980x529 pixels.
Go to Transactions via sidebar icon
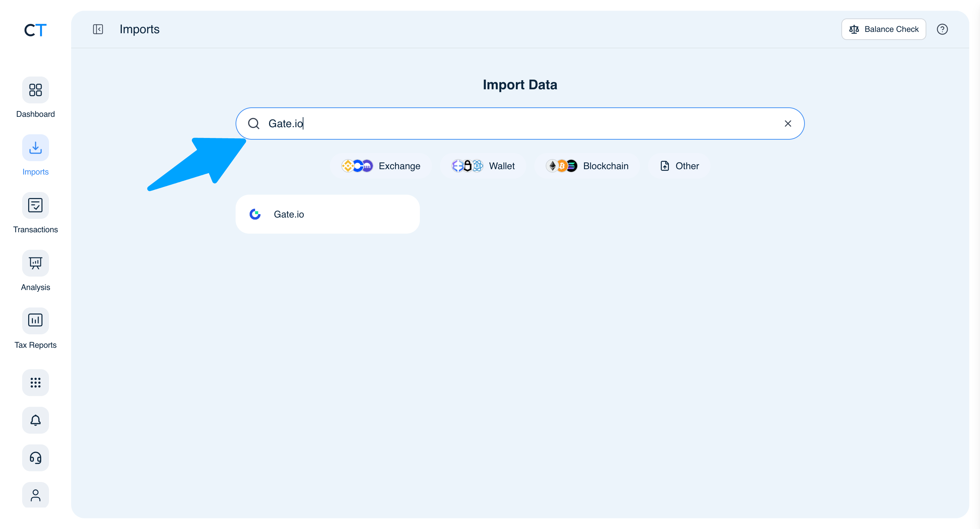click(35, 205)
